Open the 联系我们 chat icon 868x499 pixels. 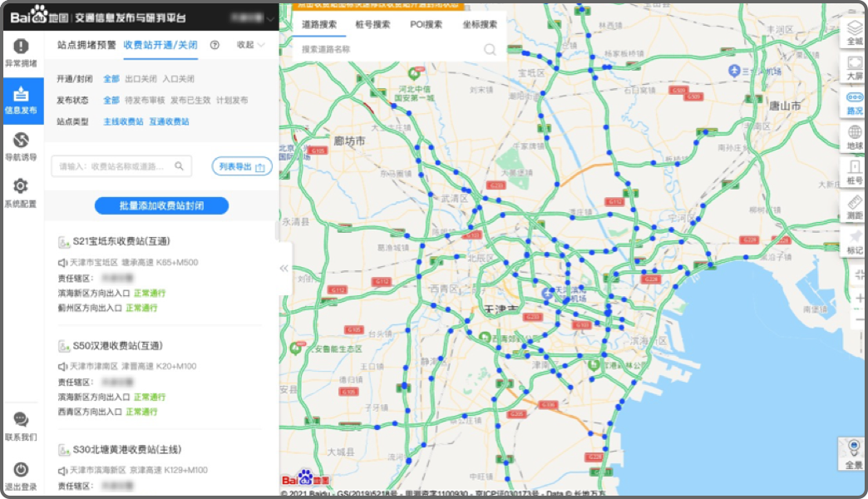click(21, 427)
